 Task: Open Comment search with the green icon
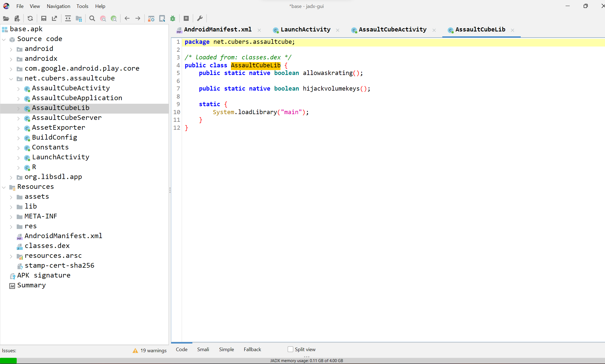coord(114,19)
